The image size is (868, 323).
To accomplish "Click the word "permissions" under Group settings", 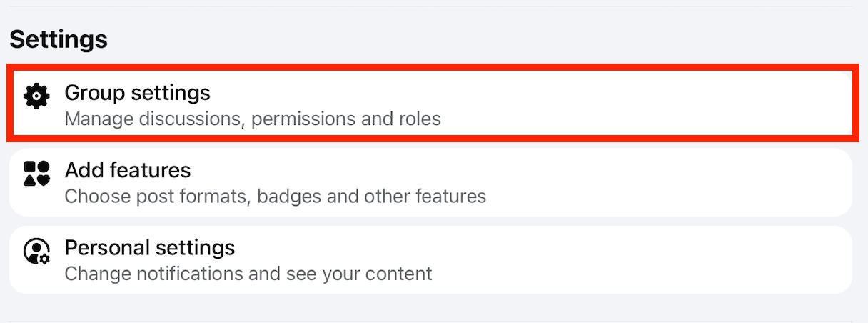I will click(x=303, y=119).
